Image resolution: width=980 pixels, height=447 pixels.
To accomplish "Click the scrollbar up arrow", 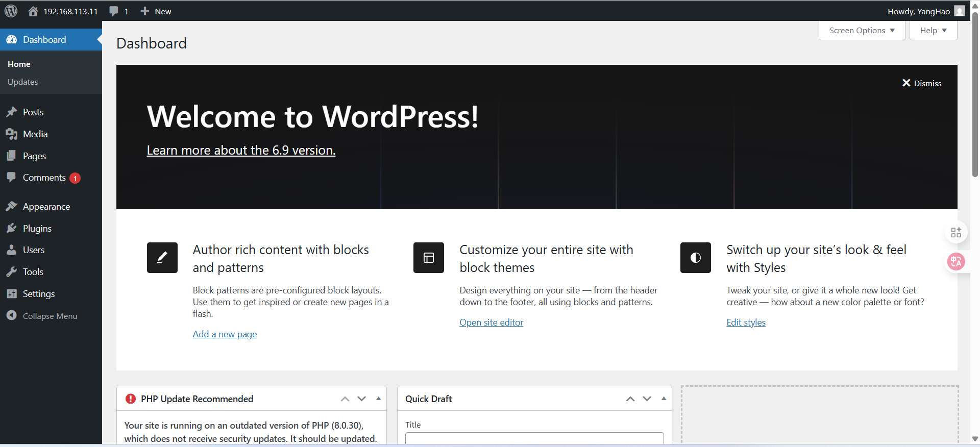I will tap(975, 5).
